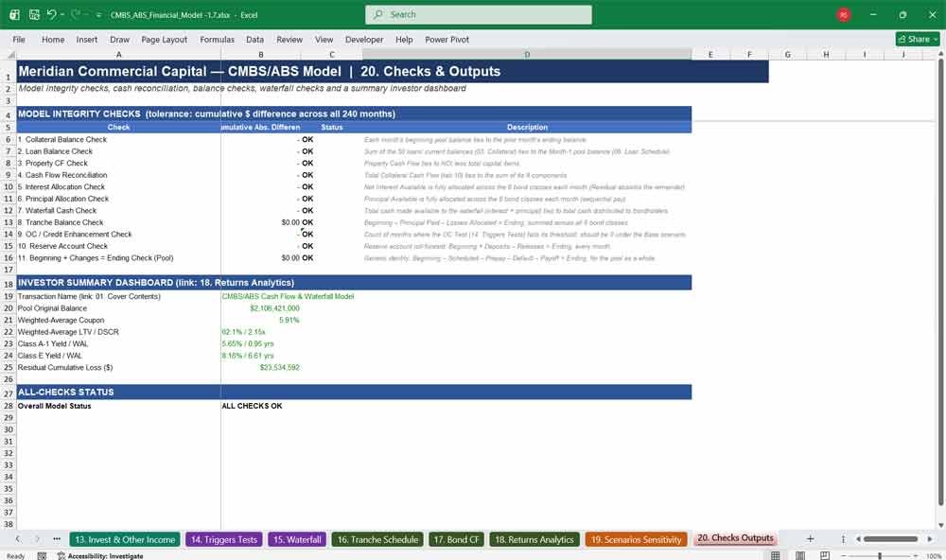
Task: Click the Save icon in Quick Access Toolbar
Action: [x=34, y=14]
